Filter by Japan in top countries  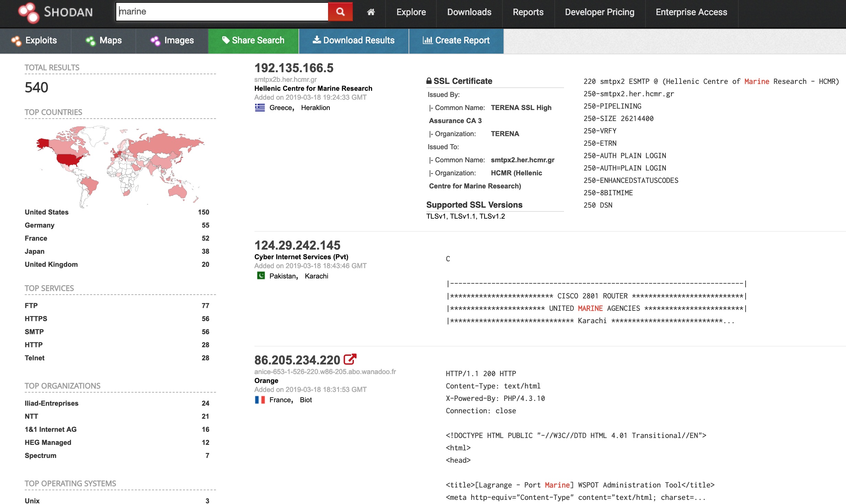click(34, 251)
